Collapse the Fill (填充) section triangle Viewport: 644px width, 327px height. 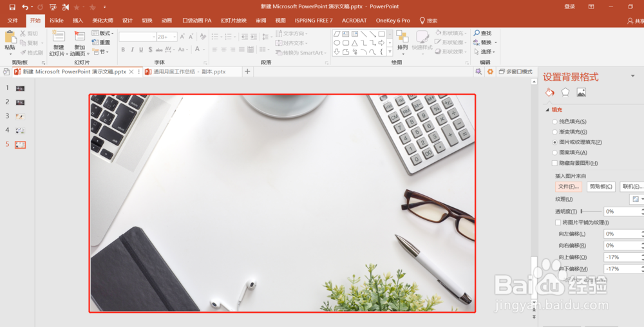point(547,110)
